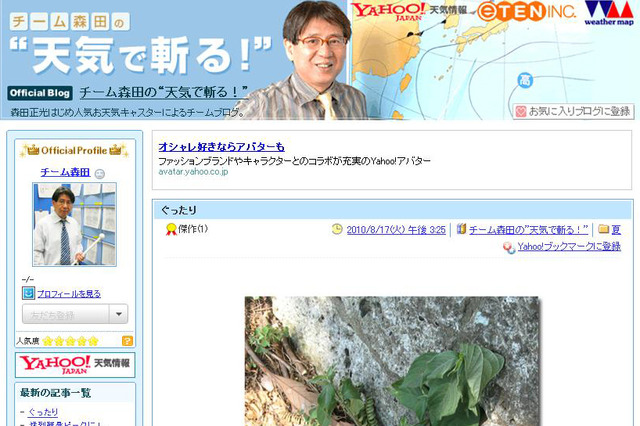This screenshot has height=426, width=640.
Task: Click the eTEN INC. logo
Action: pos(527,12)
